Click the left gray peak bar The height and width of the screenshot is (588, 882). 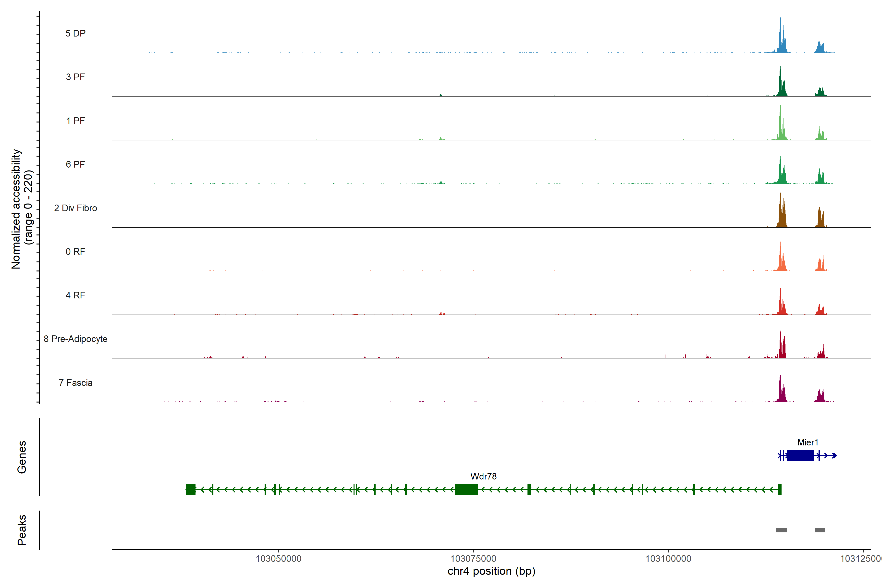click(781, 530)
